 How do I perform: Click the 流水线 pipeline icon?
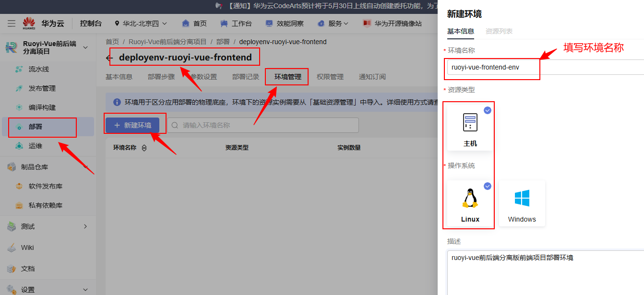19,70
